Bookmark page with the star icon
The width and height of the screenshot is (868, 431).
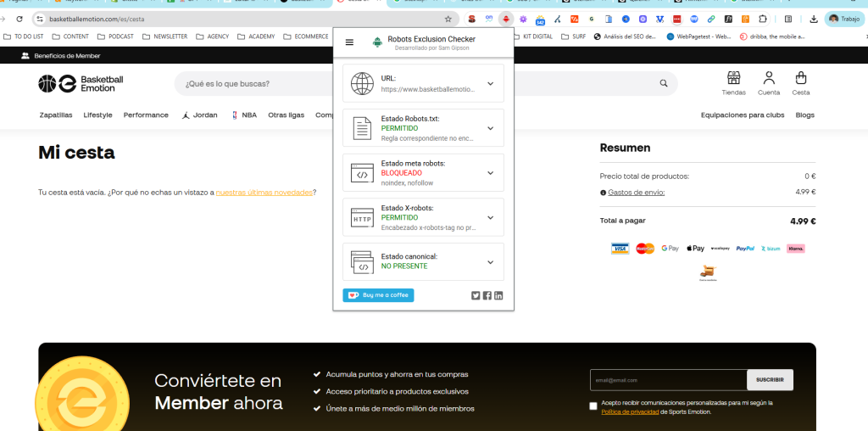point(448,19)
